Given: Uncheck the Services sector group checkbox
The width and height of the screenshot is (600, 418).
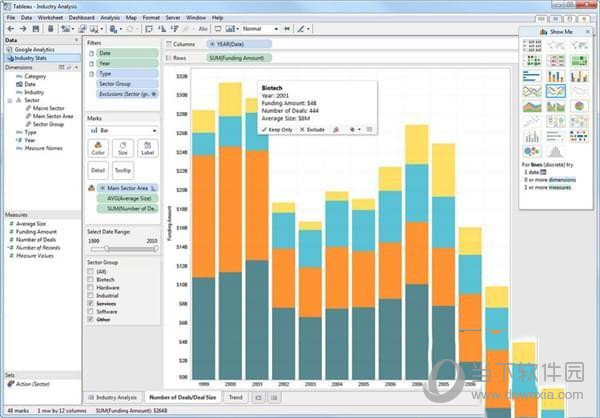Looking at the screenshot, I should click(91, 304).
